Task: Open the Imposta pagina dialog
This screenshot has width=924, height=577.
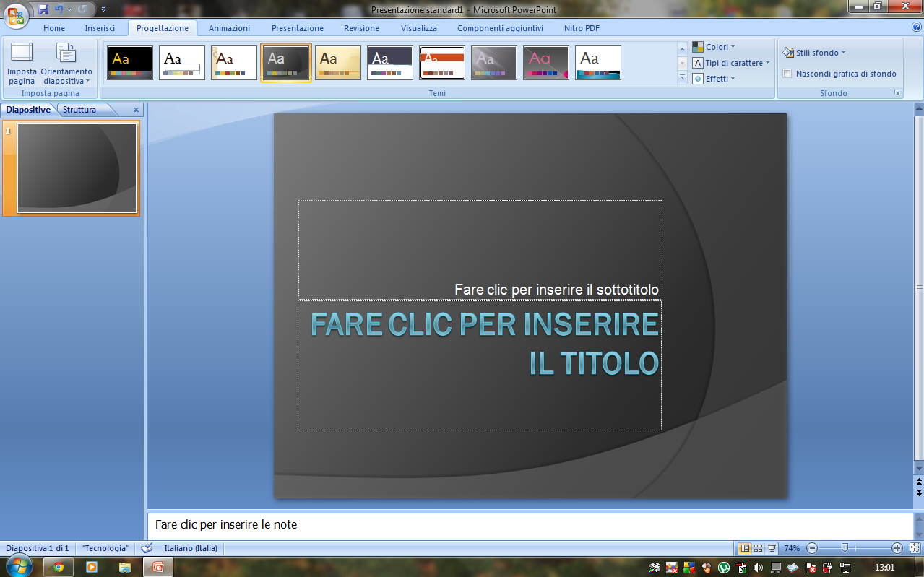Action: [22, 64]
